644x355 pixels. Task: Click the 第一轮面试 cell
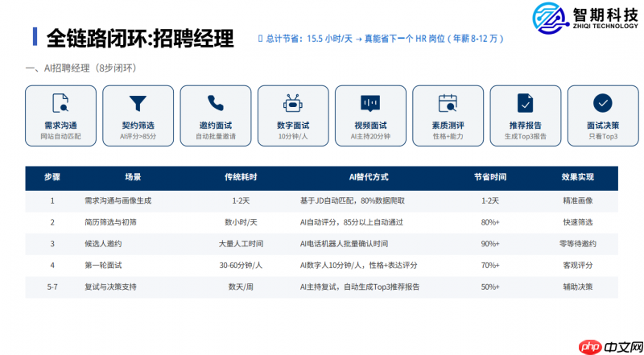[x=103, y=266]
